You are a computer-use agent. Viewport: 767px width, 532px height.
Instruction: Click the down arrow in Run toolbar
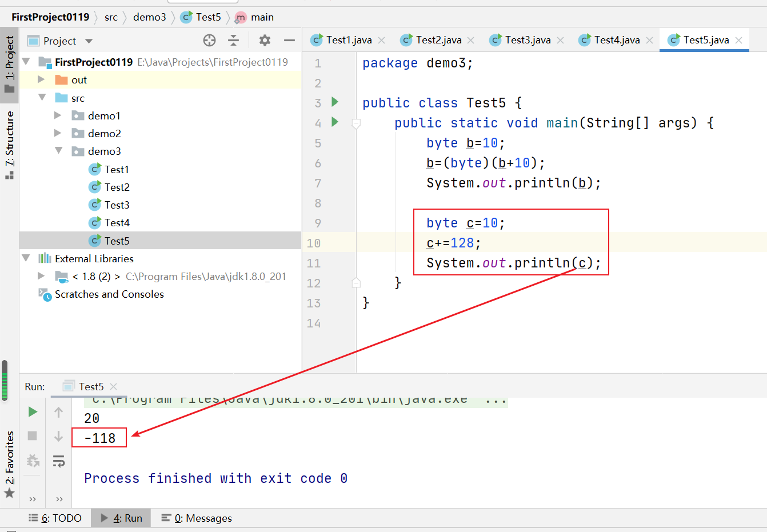point(58,437)
